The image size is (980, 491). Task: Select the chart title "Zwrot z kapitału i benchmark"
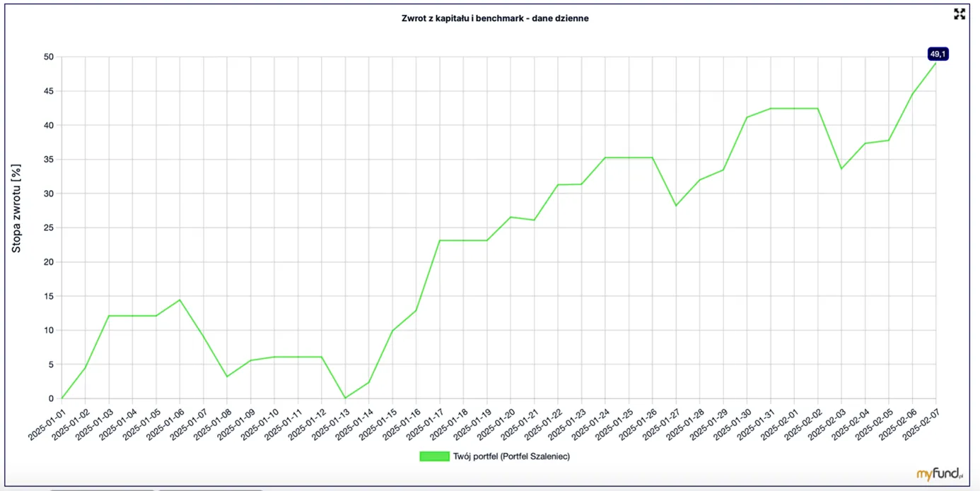pyautogui.click(x=462, y=18)
